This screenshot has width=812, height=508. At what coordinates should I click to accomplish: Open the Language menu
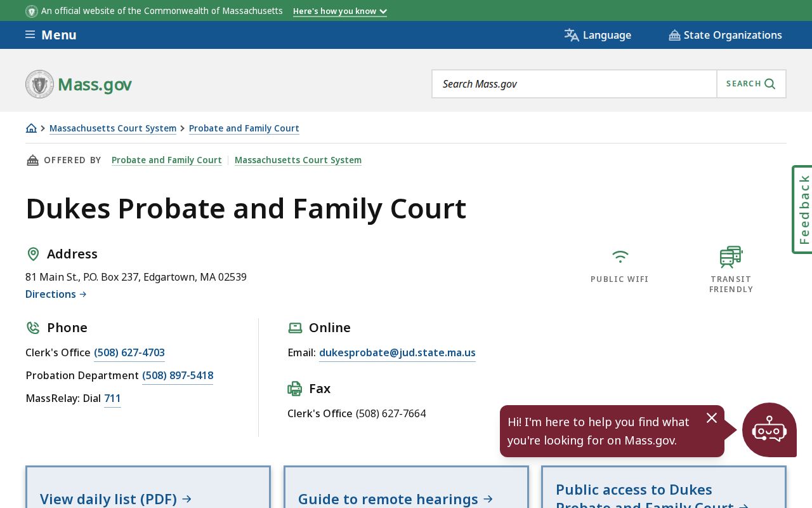click(x=598, y=35)
